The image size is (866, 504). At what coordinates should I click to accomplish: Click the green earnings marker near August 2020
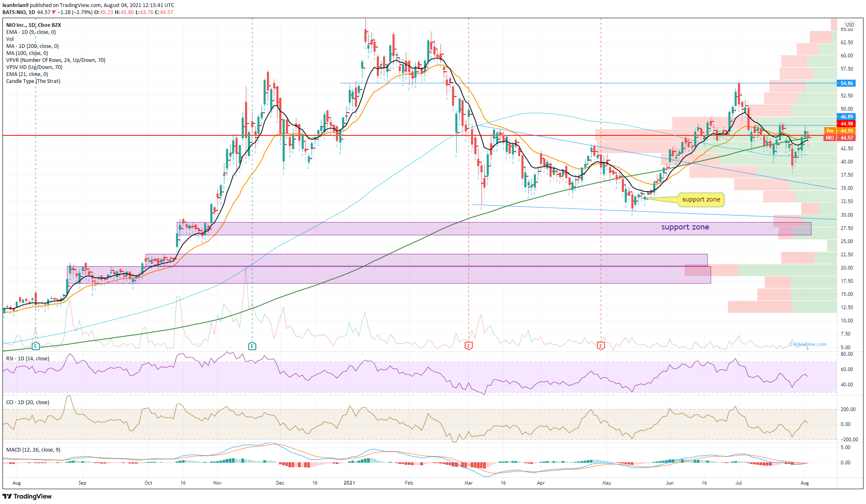tap(36, 346)
